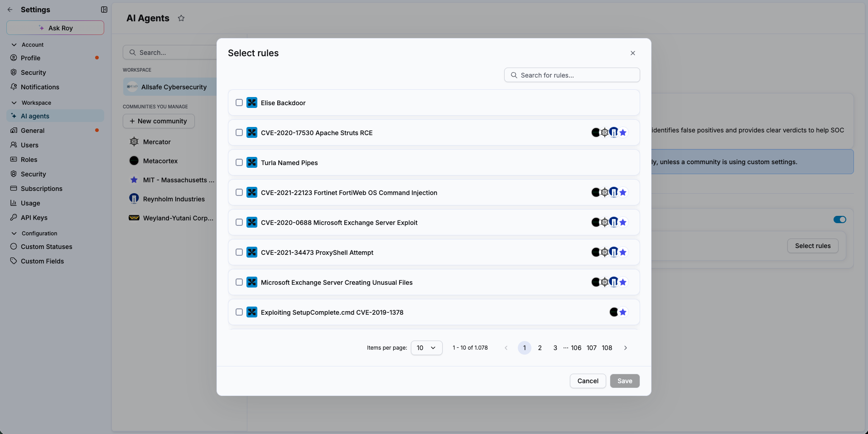Image resolution: width=868 pixels, height=434 pixels.
Task: Open the Roles settings page
Action: (x=55, y=160)
